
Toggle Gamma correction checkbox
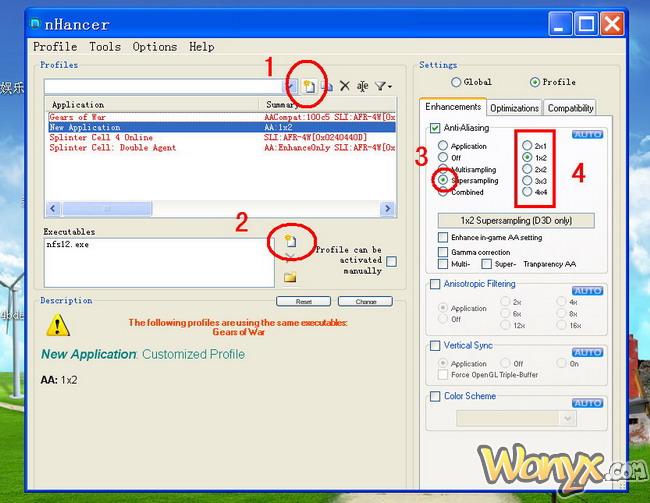(x=443, y=252)
